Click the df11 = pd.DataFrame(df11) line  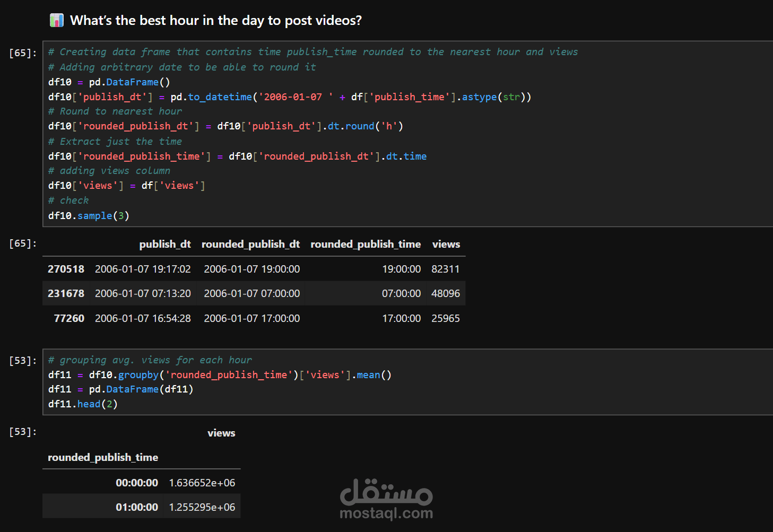coord(121,389)
